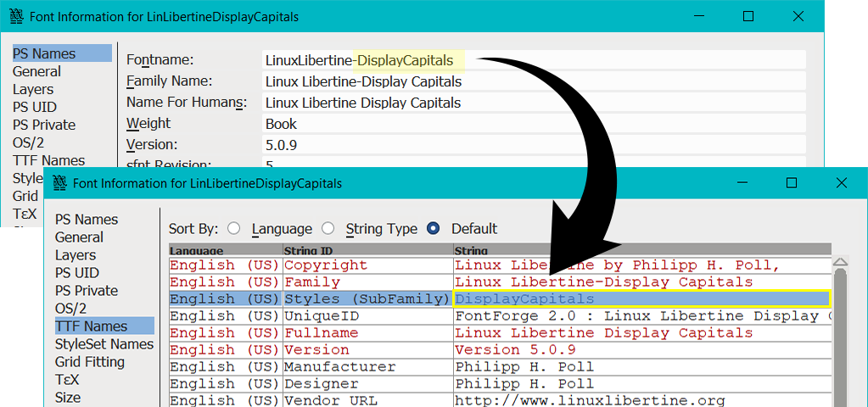Click the UniqueID string cell
This screenshot has height=407, width=868.
(642, 315)
